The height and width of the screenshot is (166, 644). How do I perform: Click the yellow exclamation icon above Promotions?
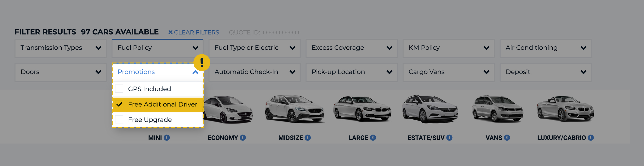pos(202,62)
